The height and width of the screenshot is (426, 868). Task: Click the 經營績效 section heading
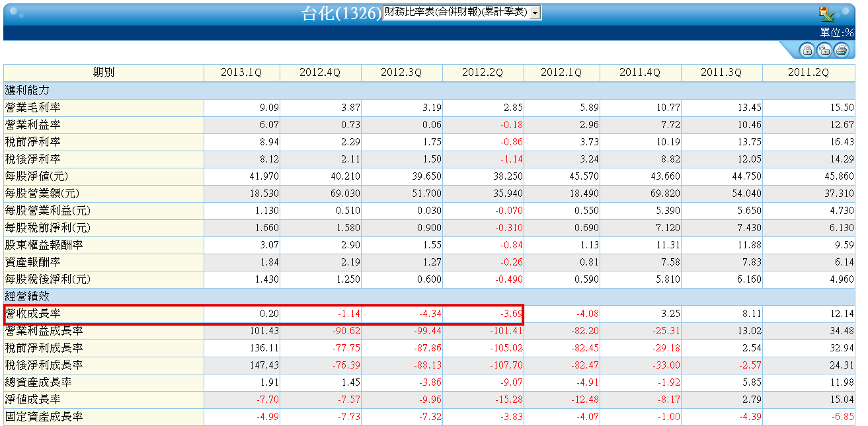click(27, 297)
